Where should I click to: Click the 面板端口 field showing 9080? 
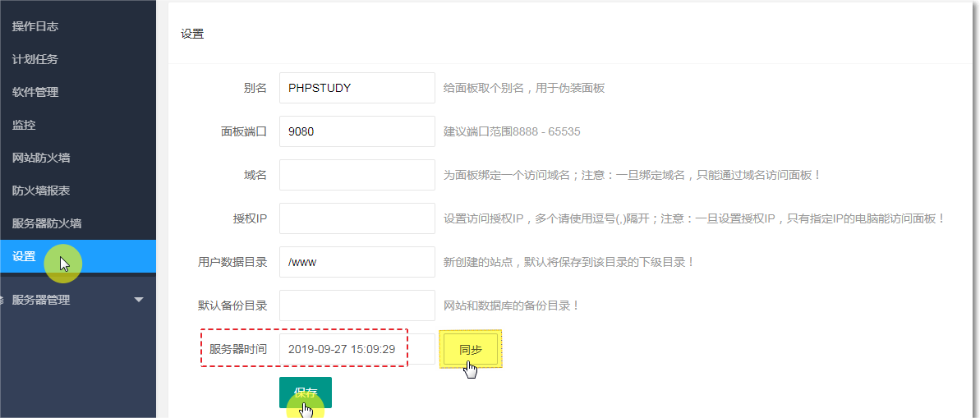[357, 132]
